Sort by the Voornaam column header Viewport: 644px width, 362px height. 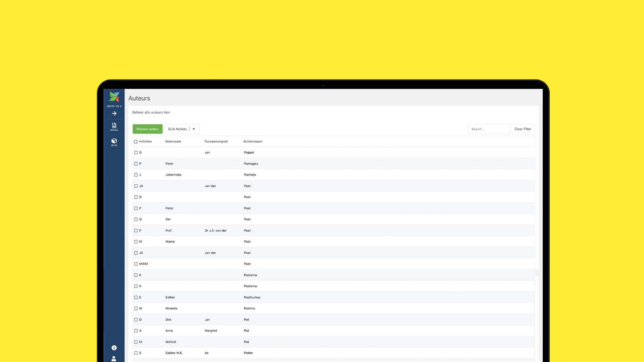tap(173, 141)
